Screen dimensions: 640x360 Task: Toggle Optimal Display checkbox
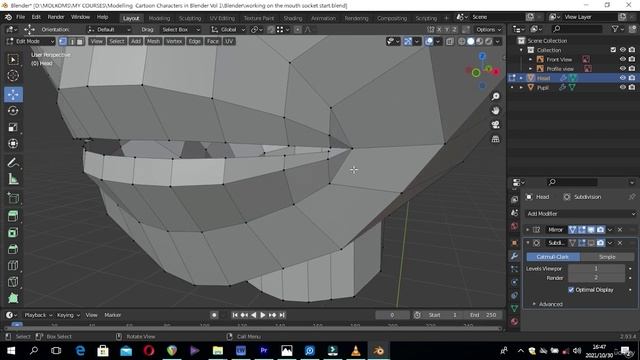pyautogui.click(x=571, y=290)
